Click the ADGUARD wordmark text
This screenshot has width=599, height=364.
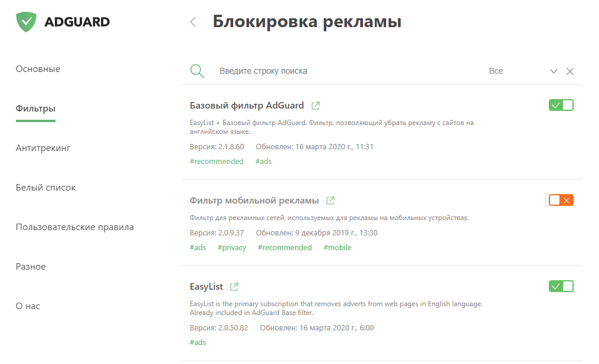(x=77, y=22)
